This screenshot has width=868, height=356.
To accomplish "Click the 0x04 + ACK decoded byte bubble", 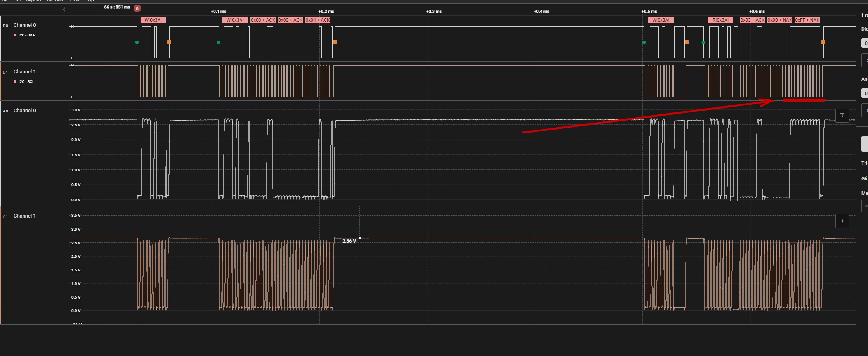I will [318, 20].
